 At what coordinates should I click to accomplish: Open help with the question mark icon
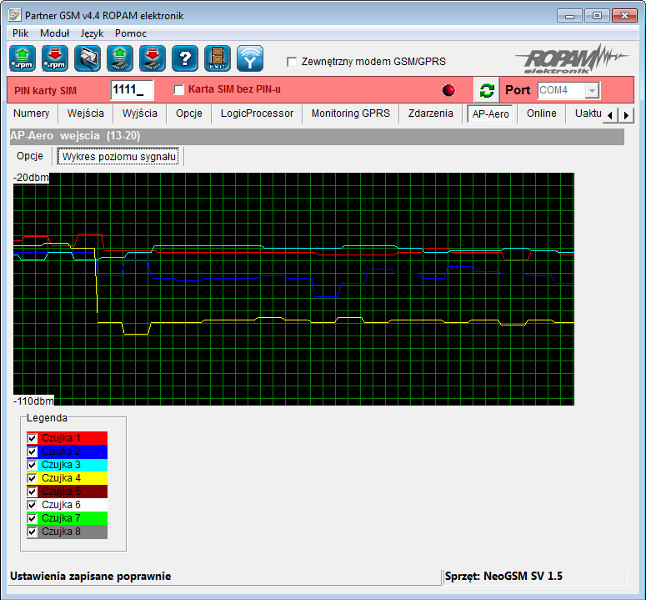(185, 58)
